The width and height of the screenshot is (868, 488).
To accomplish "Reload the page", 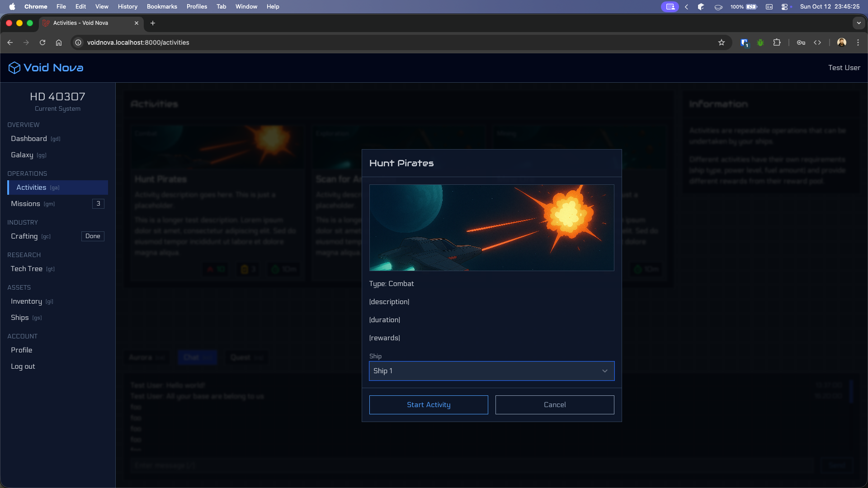I will [x=42, y=42].
